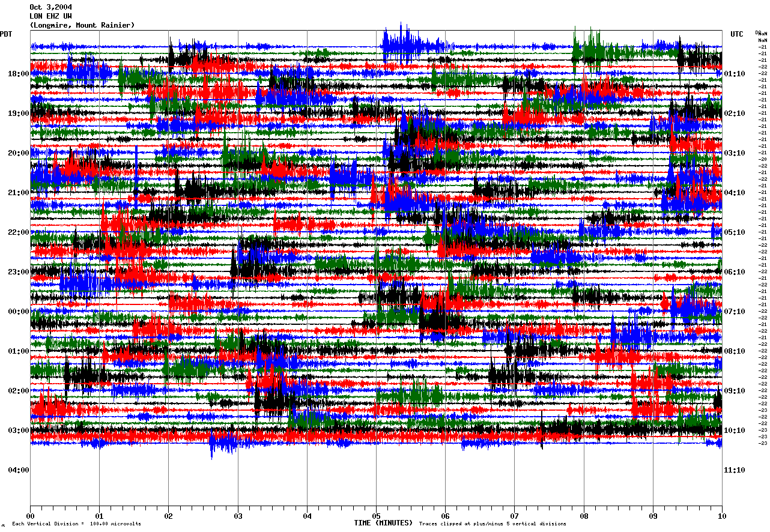Select the 19:00 PDT time label
The width and height of the screenshot is (770, 532).
click(x=18, y=113)
